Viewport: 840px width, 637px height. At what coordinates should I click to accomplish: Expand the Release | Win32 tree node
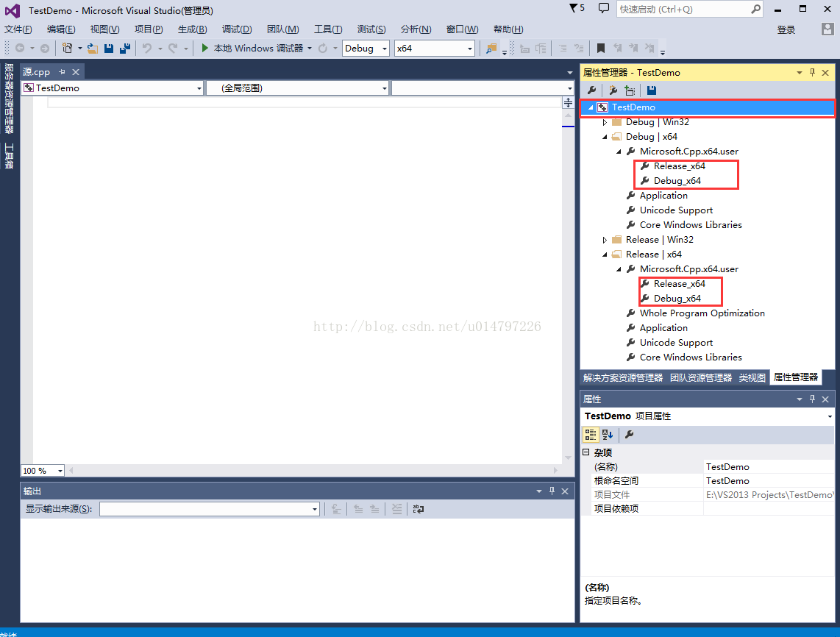pos(605,240)
